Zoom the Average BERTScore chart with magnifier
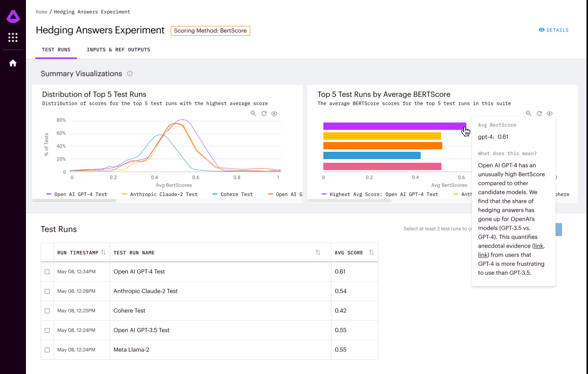The image size is (588, 374). pyautogui.click(x=529, y=114)
